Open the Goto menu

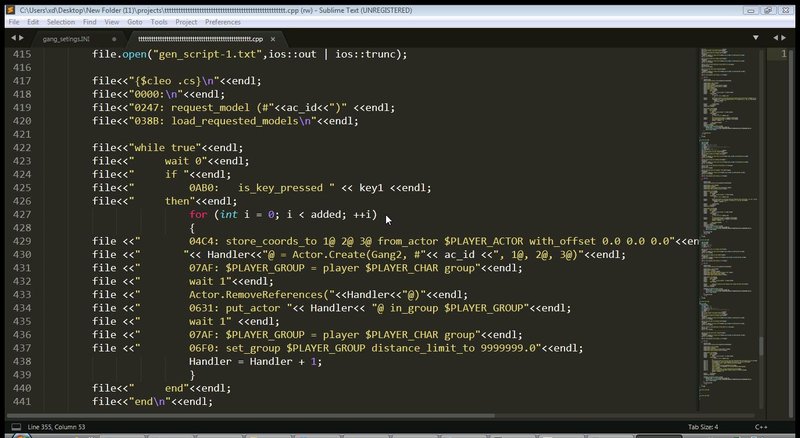(x=132, y=21)
